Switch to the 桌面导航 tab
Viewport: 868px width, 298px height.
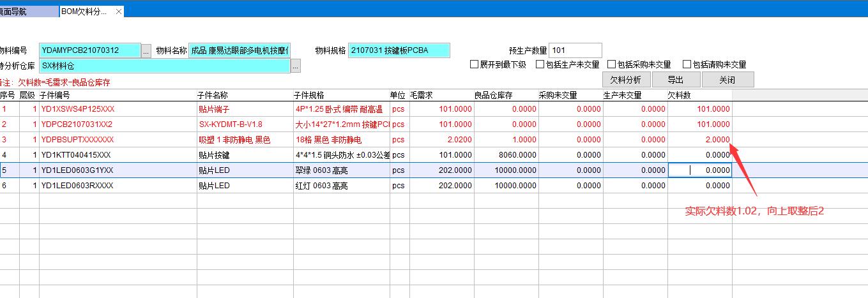tap(26, 11)
